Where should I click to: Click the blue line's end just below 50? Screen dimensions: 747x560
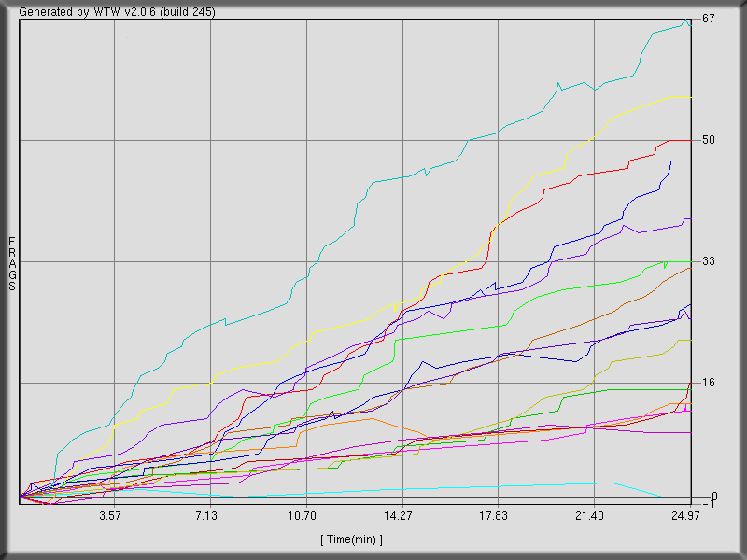689,161
